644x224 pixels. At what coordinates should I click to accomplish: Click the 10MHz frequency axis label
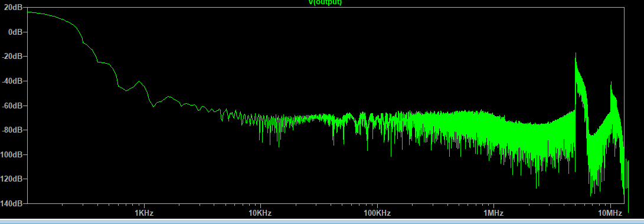point(610,213)
